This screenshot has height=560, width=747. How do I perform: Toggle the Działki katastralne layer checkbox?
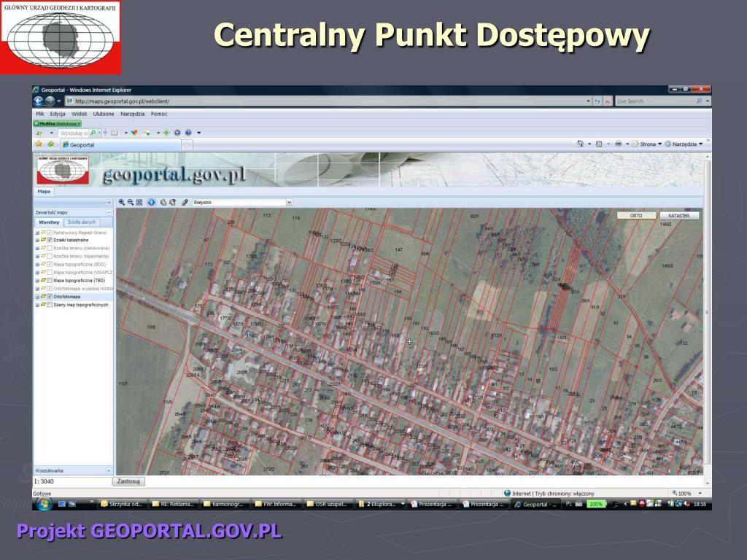pyautogui.click(x=50, y=241)
